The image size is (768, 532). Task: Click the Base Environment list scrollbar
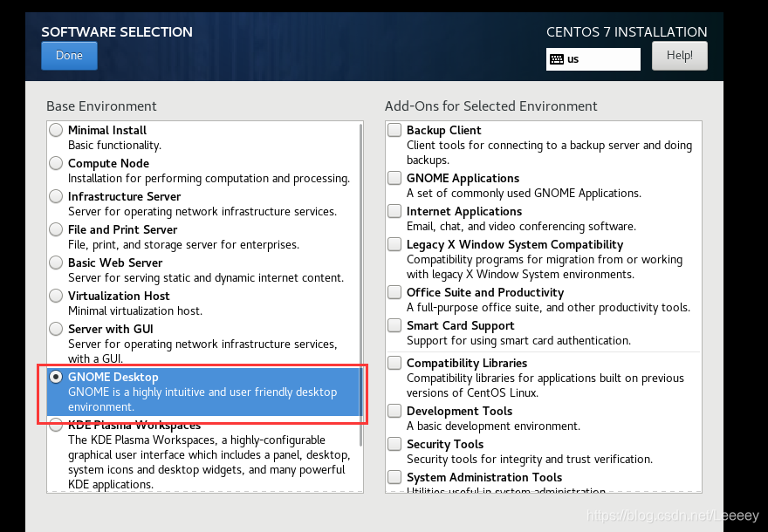coord(361,283)
